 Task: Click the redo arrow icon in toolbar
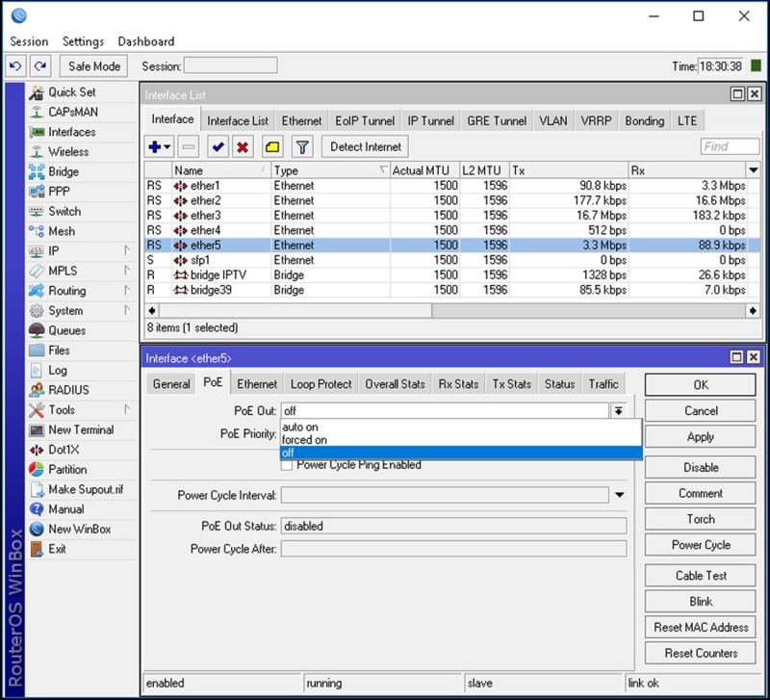(x=39, y=66)
